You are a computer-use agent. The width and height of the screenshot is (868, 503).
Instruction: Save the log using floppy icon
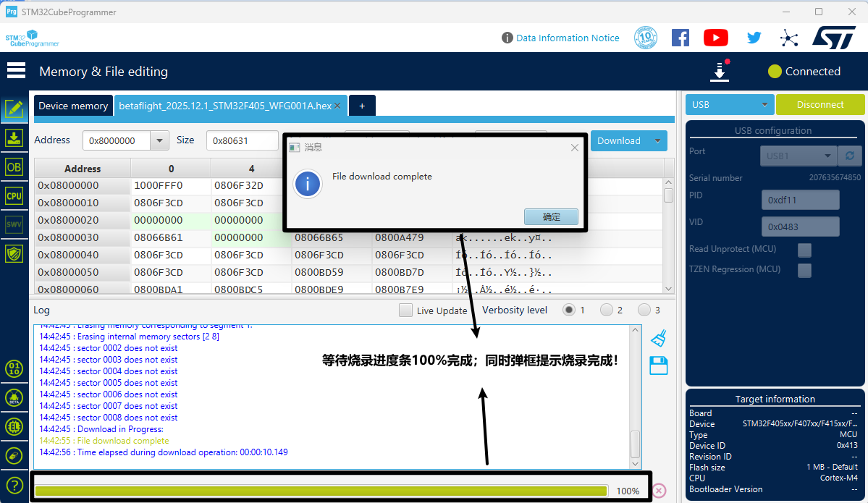[x=658, y=365]
